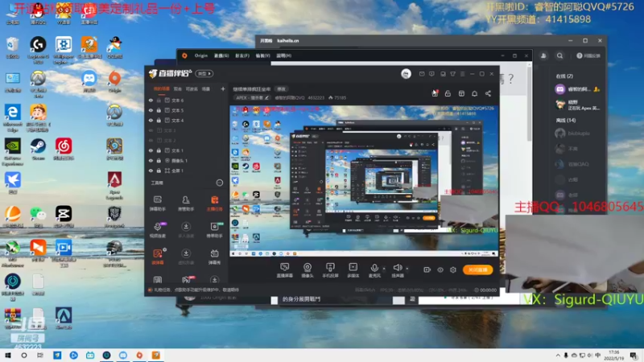Open the mode dropdown beside the app logo

tap(204, 74)
